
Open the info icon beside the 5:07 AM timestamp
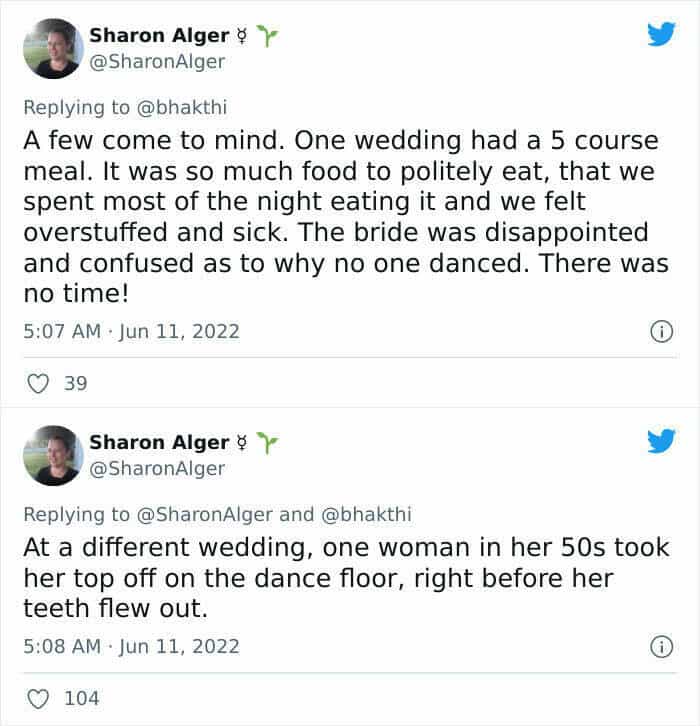pyautogui.click(x=661, y=330)
